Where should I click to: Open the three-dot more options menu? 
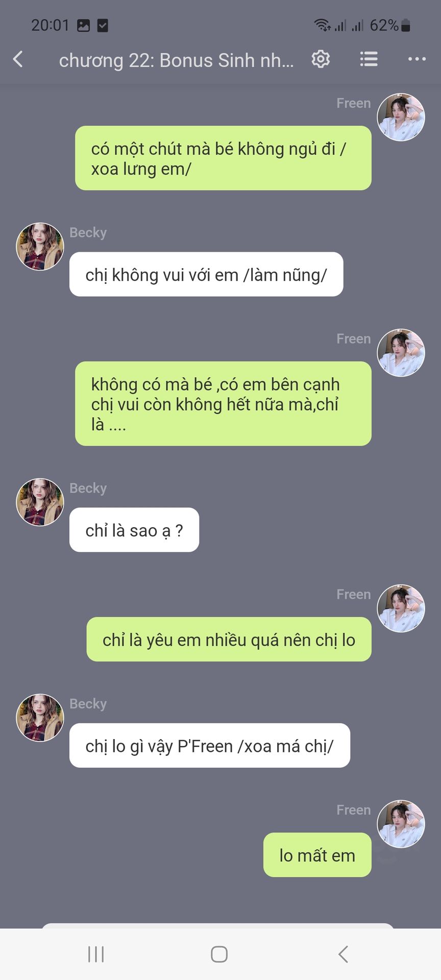[x=416, y=59]
